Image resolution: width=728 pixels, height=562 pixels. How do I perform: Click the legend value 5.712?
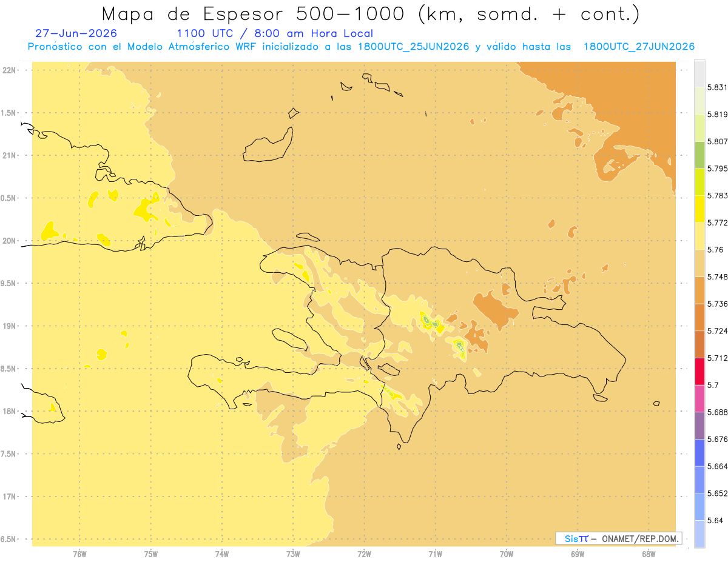718,358
